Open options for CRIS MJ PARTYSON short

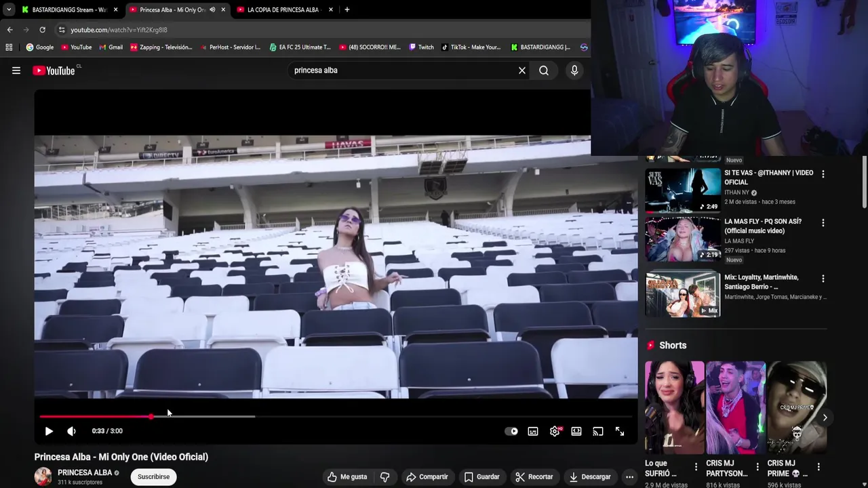pyautogui.click(x=757, y=466)
